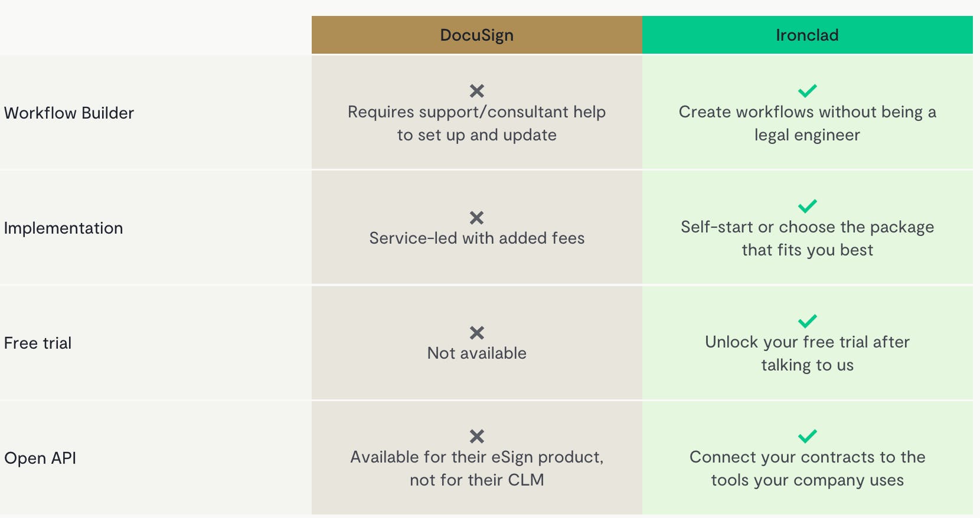Click the X icon above Not available

(477, 333)
